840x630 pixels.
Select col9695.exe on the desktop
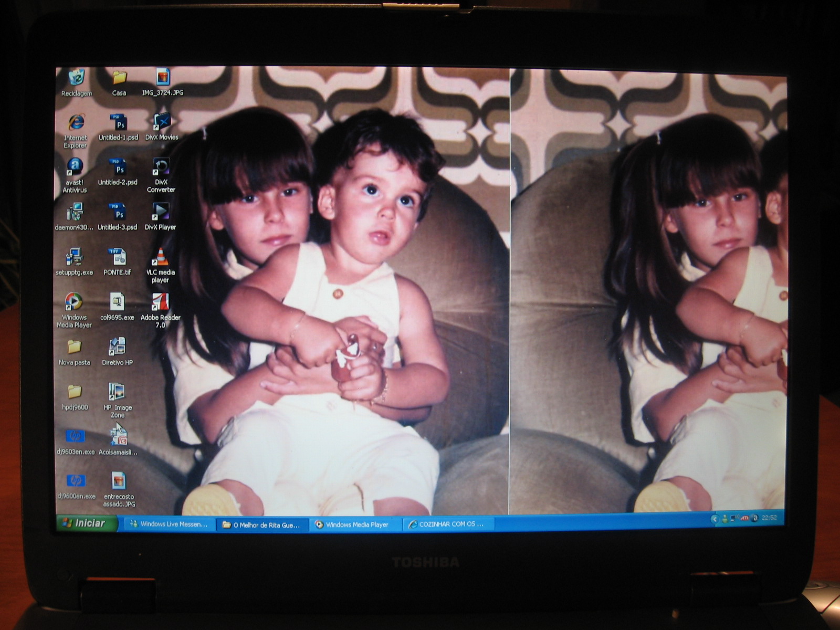click(x=117, y=307)
